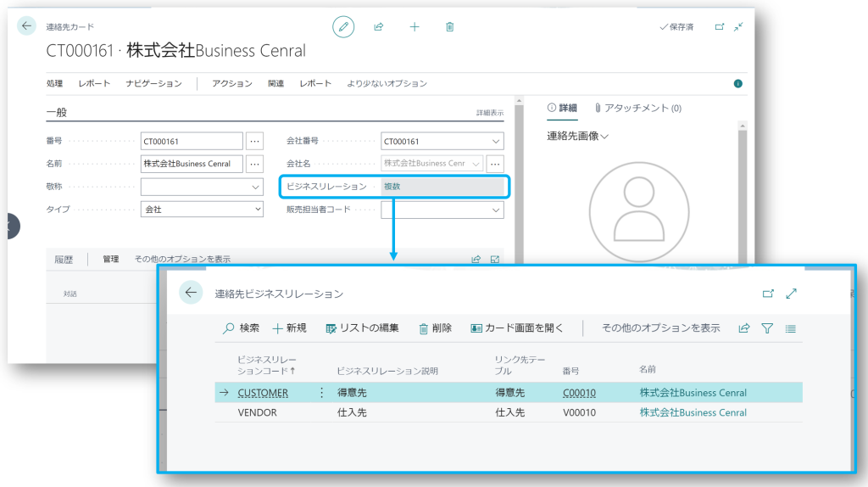
Task: Click リストの編集 edit list button
Action: pos(362,328)
